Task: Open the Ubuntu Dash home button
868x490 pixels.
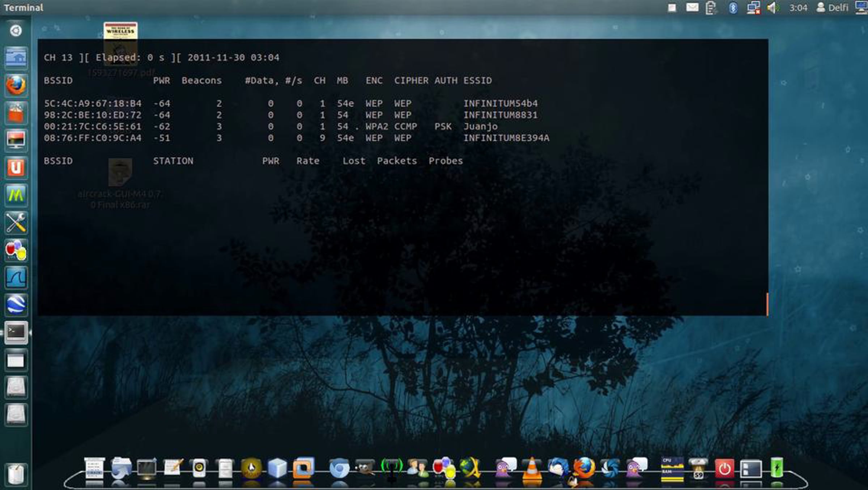Action: click(16, 31)
